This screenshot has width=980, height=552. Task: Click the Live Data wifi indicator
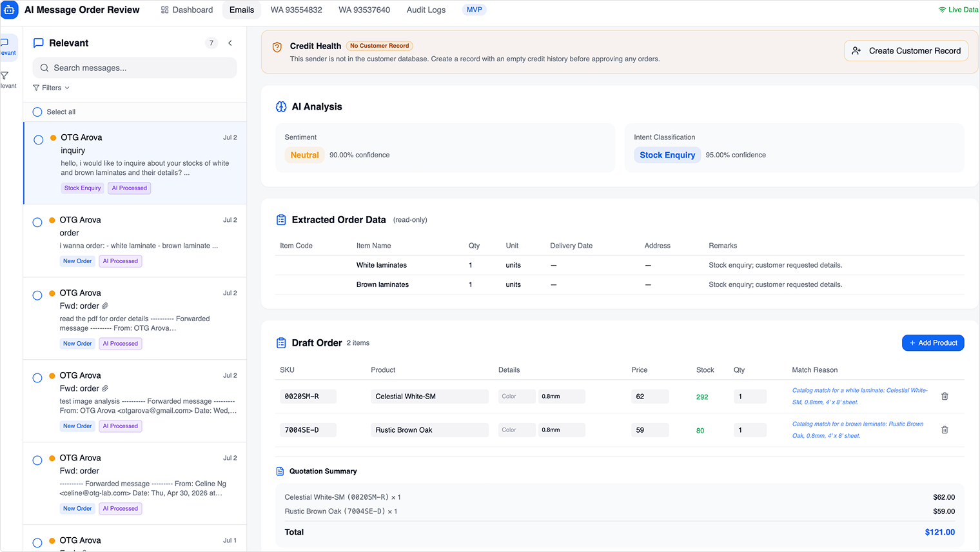pyautogui.click(x=958, y=10)
